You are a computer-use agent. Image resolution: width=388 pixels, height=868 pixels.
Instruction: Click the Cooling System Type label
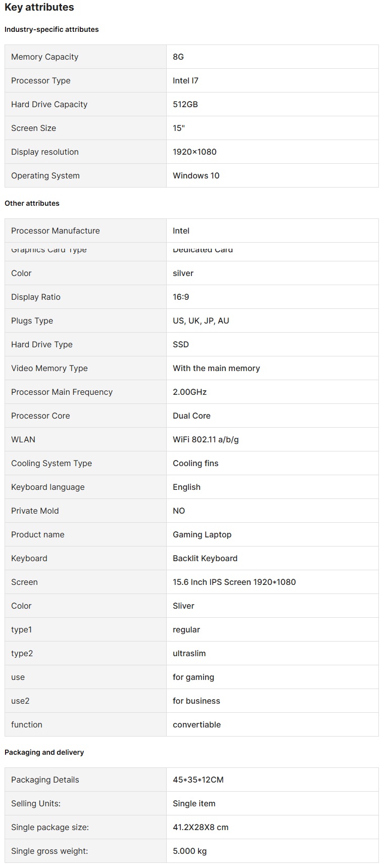click(x=52, y=463)
